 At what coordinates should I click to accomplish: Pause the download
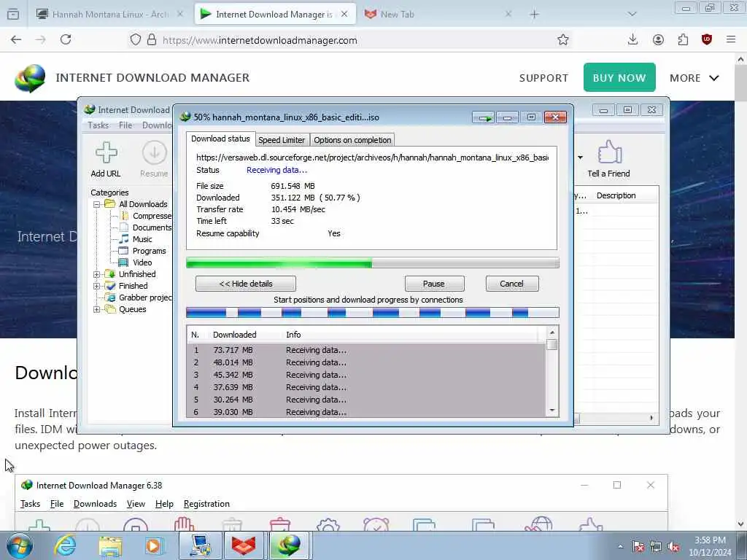point(434,284)
